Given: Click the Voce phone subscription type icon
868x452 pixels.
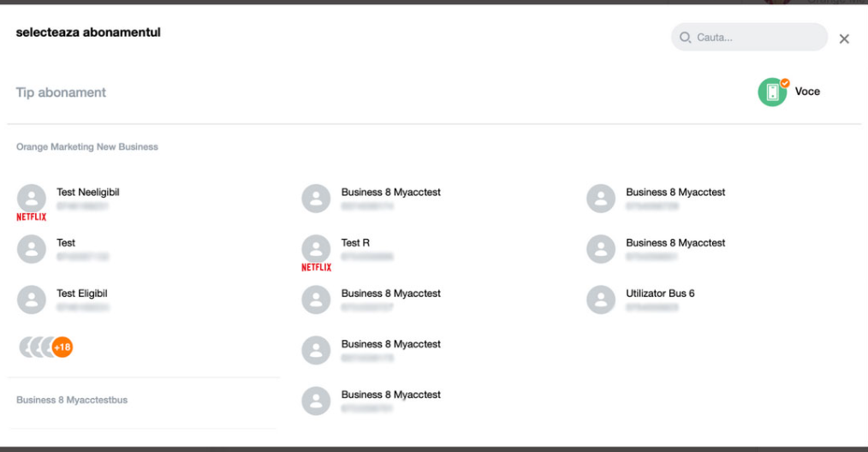Looking at the screenshot, I should (772, 92).
